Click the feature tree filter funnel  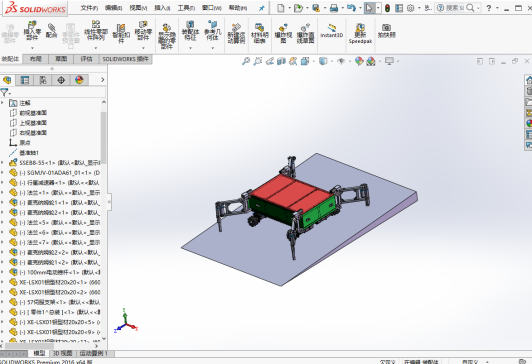(x=5, y=92)
